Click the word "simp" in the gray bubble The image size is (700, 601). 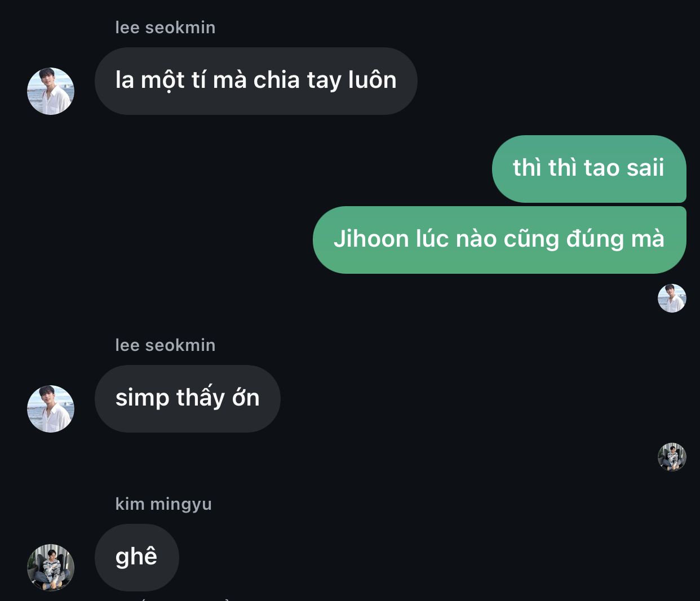(142, 399)
